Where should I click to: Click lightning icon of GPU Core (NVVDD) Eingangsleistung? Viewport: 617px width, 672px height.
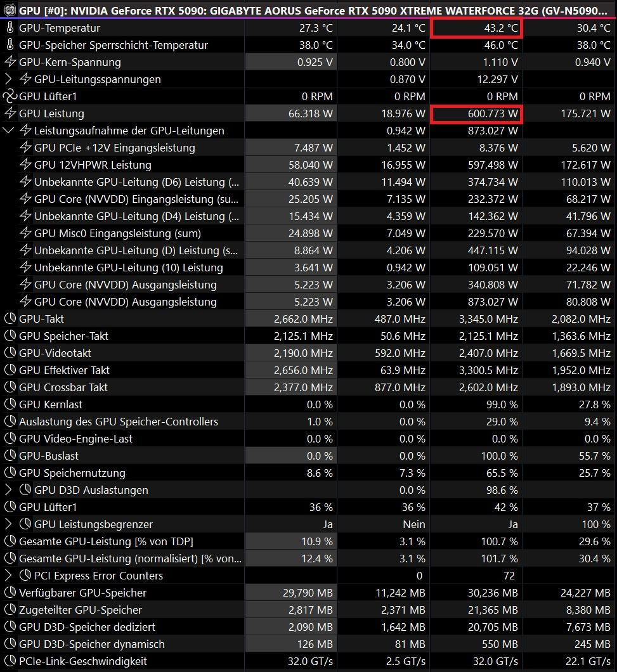pyautogui.click(x=25, y=199)
